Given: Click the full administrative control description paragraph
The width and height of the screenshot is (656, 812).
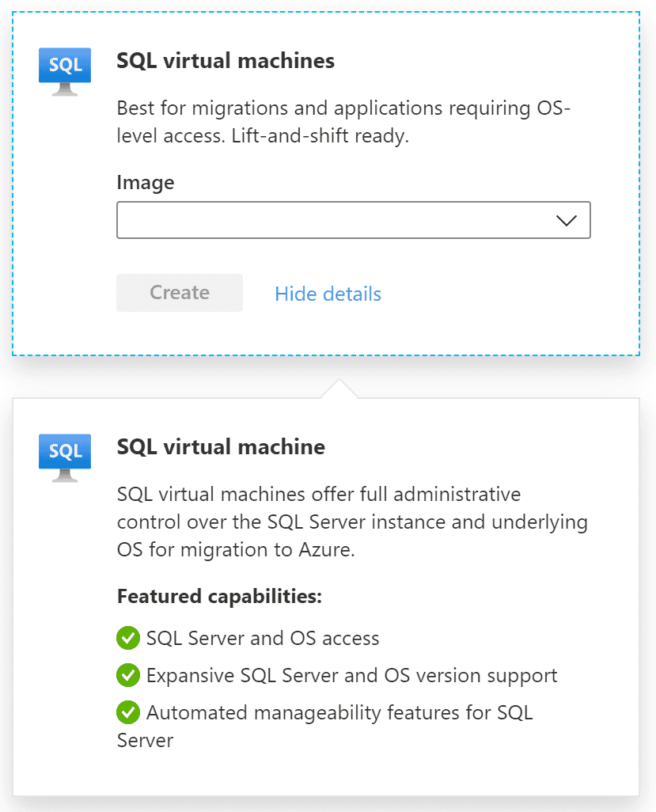Looking at the screenshot, I should coord(352,522).
